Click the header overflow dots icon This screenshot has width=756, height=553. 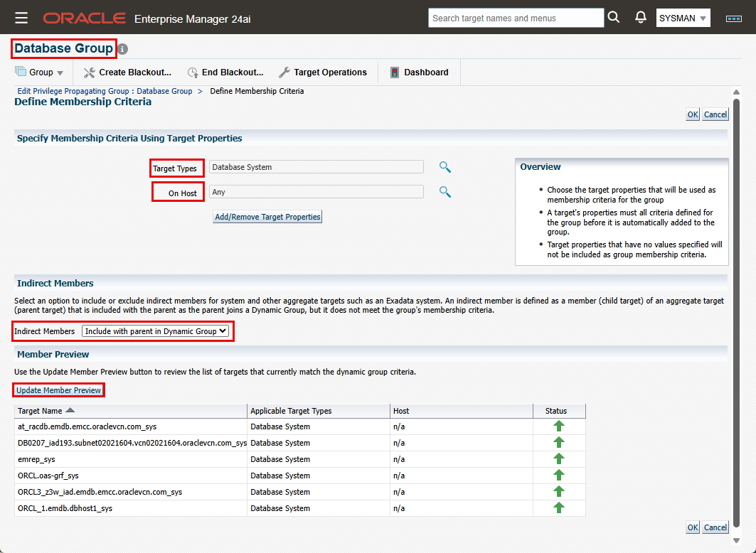click(733, 18)
